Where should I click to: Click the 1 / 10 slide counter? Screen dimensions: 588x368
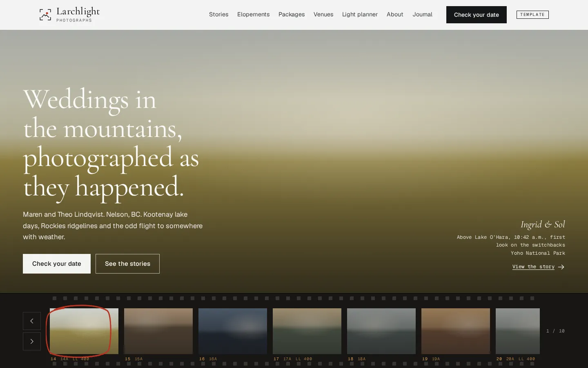click(555, 331)
